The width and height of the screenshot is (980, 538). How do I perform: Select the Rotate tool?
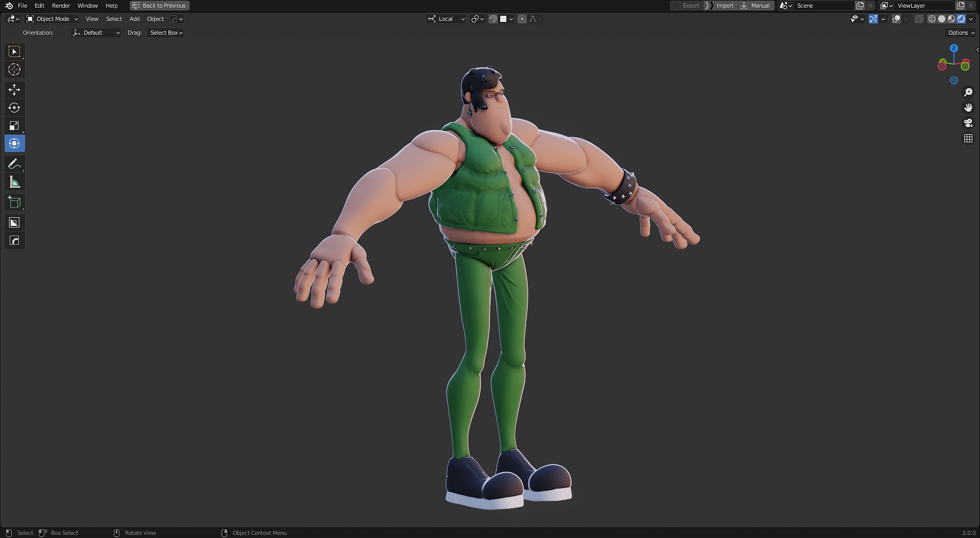[14, 108]
